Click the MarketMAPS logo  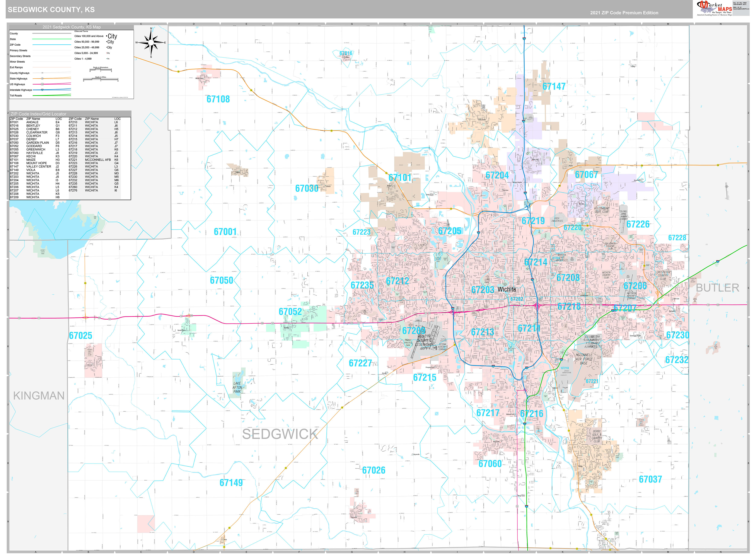coord(715,8)
